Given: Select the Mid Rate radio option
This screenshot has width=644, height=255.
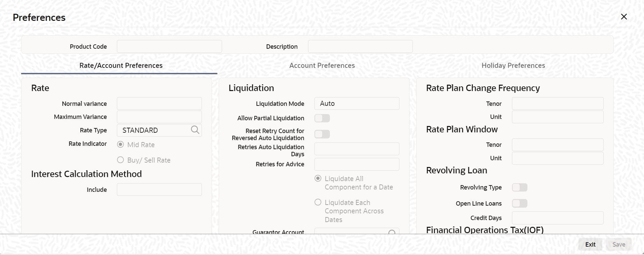Looking at the screenshot, I should tap(120, 144).
